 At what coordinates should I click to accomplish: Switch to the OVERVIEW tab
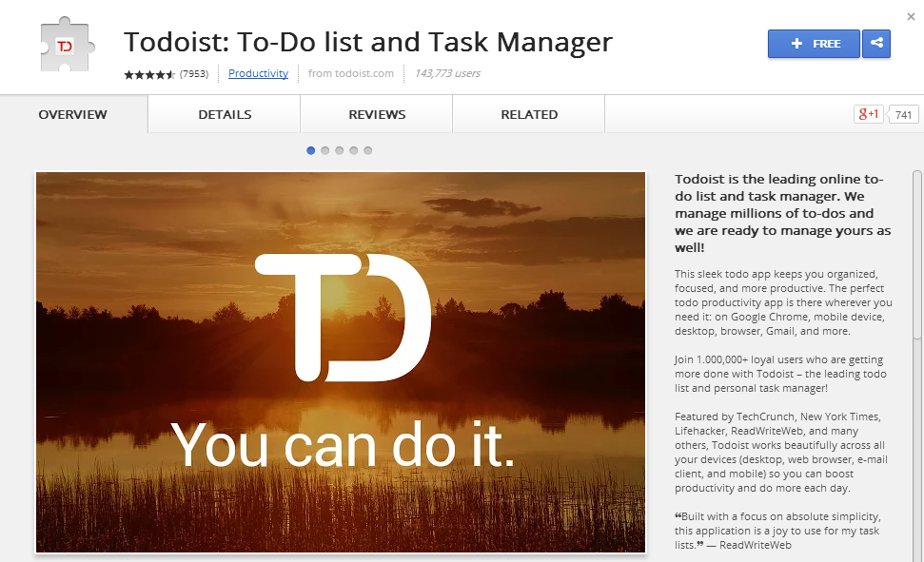tap(73, 114)
